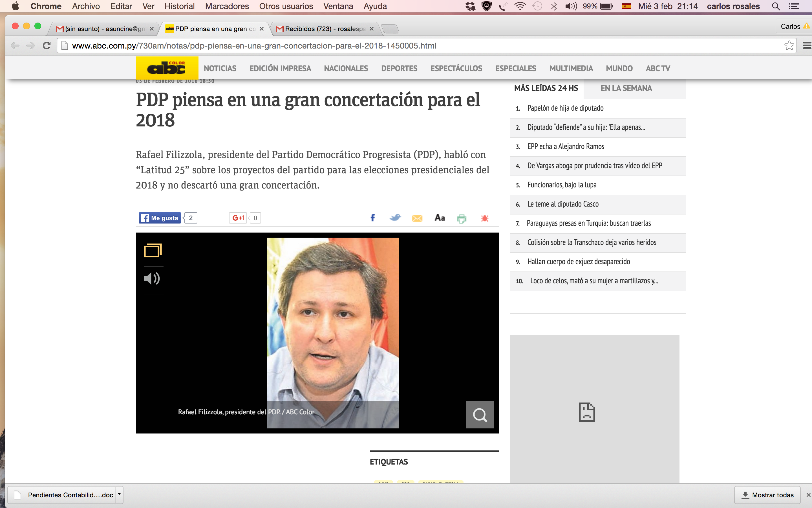Close the Recibidos (723) tab

[371, 29]
